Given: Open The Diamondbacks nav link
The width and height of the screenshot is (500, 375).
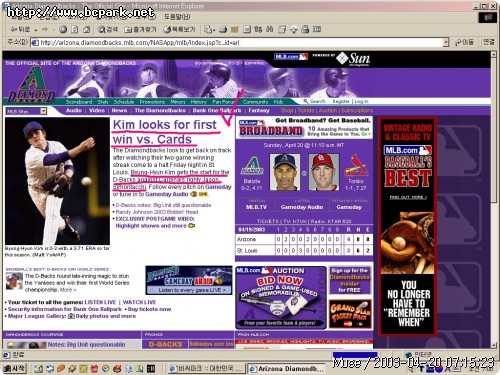Looking at the screenshot, I should point(160,110).
